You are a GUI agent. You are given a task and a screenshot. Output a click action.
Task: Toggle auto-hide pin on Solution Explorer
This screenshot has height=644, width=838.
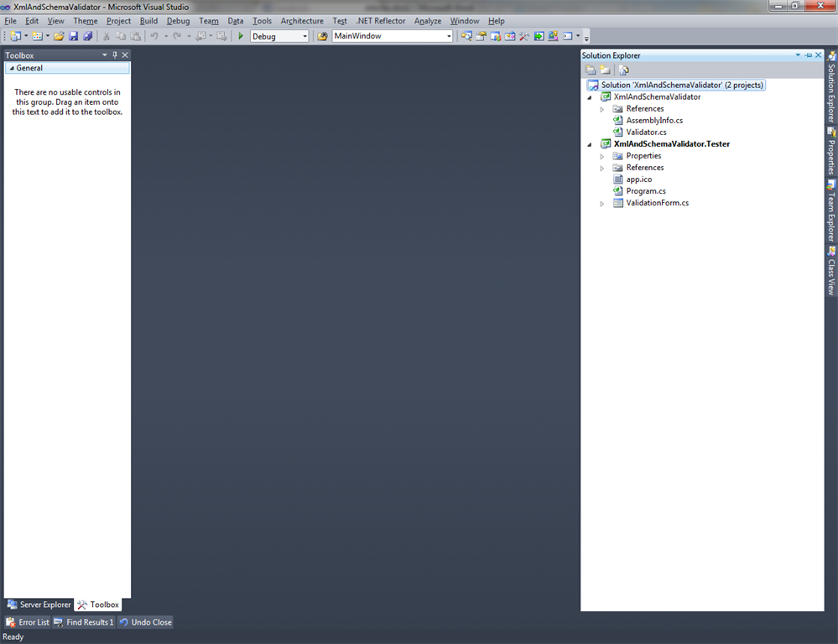pos(808,55)
